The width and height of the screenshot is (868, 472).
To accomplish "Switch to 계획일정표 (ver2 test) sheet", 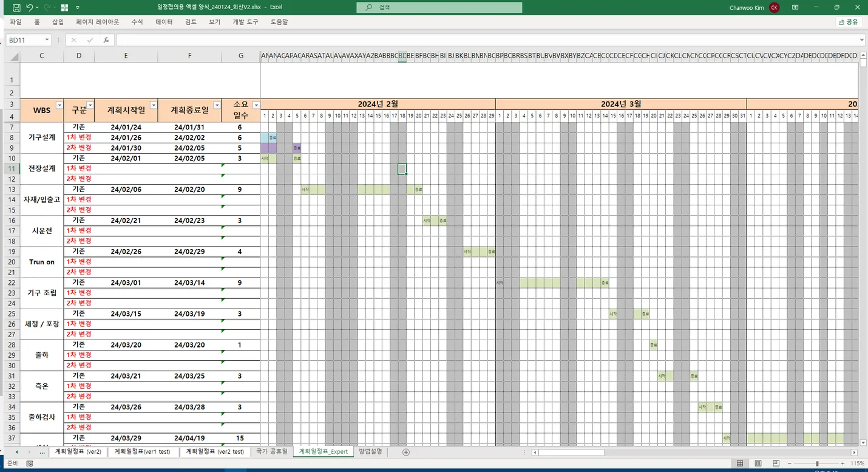I will click(215, 451).
